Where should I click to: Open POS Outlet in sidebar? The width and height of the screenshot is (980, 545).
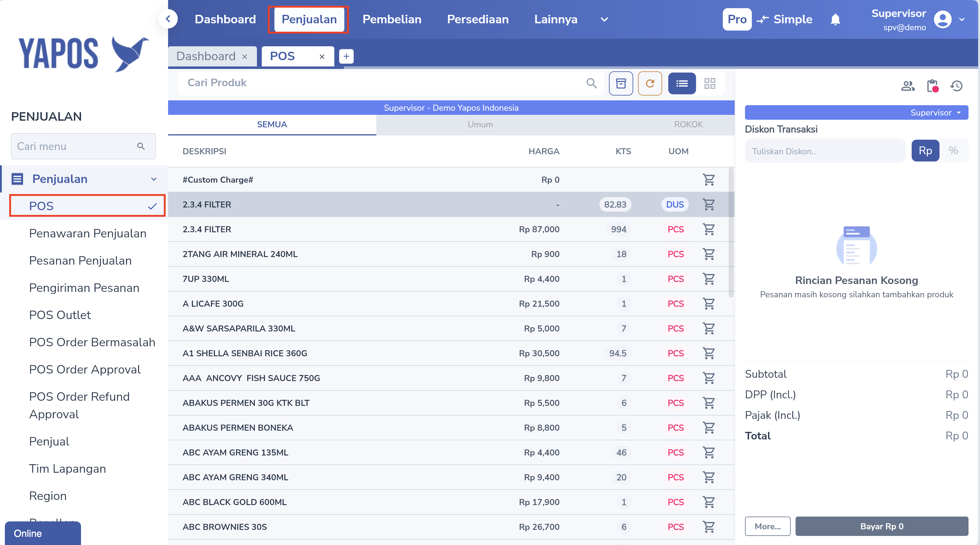[60, 315]
